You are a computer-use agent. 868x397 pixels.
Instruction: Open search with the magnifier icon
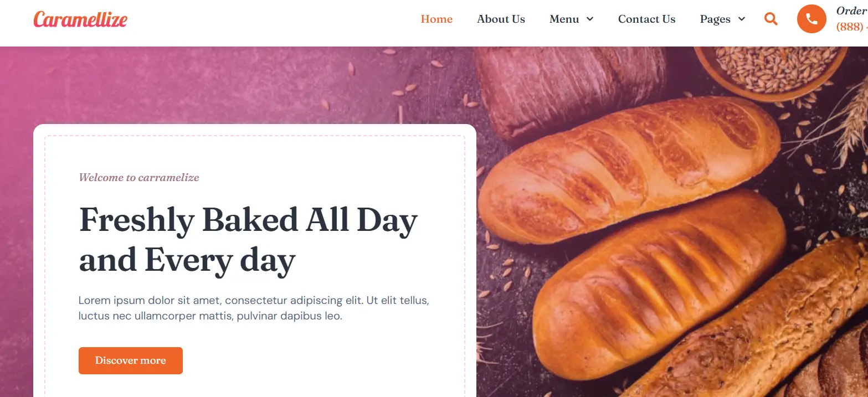click(x=771, y=19)
